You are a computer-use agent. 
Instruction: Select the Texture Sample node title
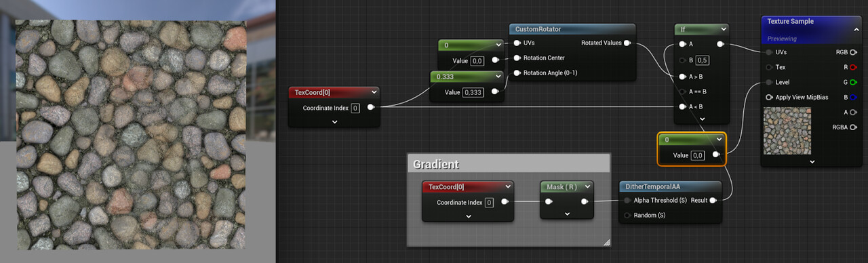(x=790, y=22)
